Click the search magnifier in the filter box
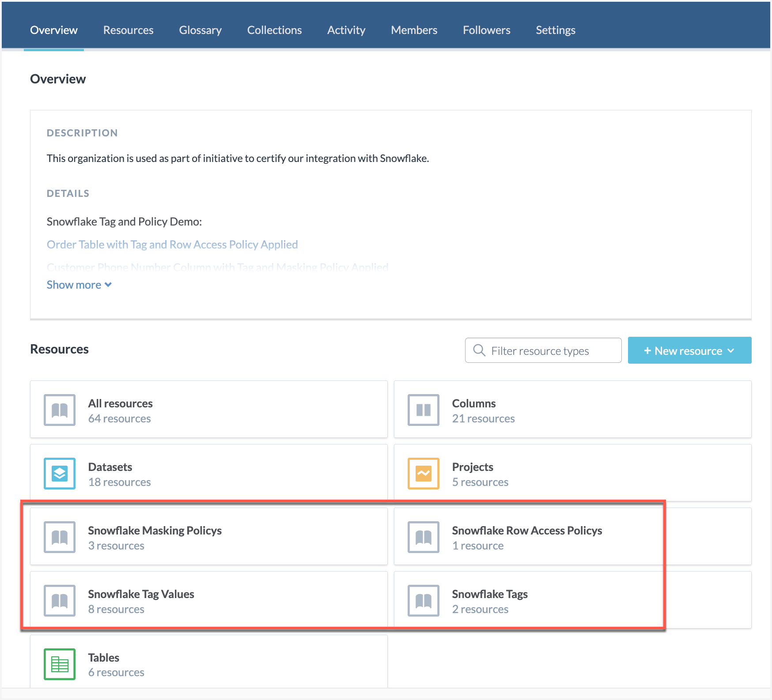Viewport: 772px width, 700px height. coord(479,350)
